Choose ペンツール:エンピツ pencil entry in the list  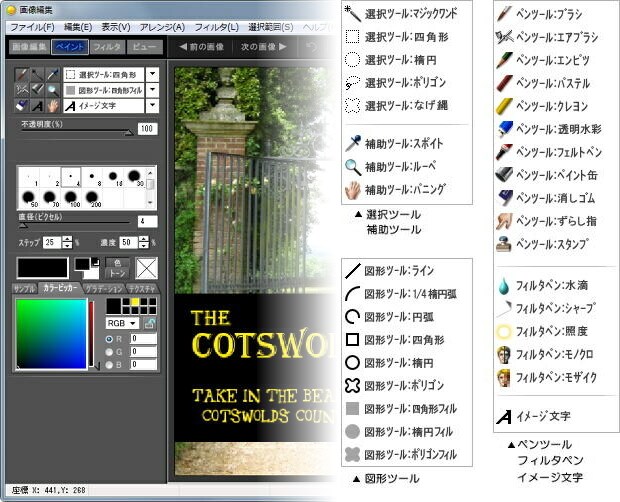[x=543, y=60]
